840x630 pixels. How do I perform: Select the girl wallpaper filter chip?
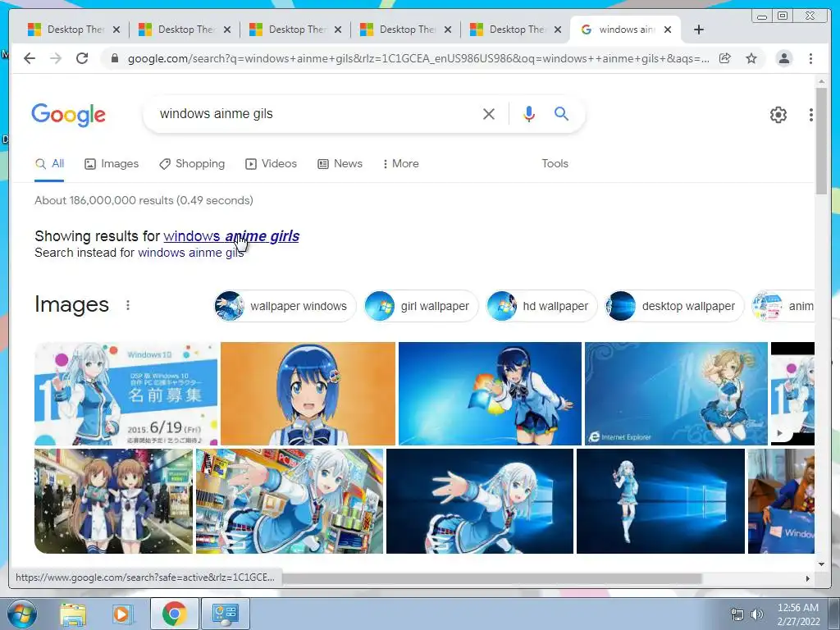tap(421, 306)
